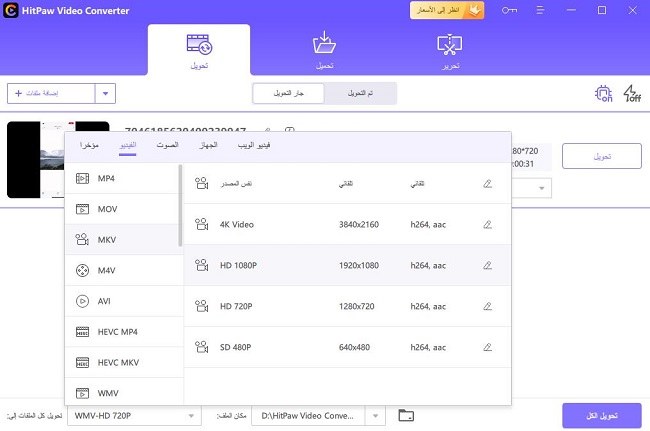Open the Download tab with folder icon
Viewport: 650px width, 431px height.
coord(324,50)
